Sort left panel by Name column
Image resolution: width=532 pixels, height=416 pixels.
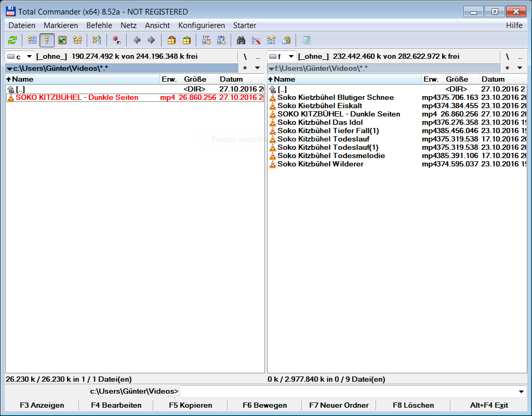[x=83, y=79]
